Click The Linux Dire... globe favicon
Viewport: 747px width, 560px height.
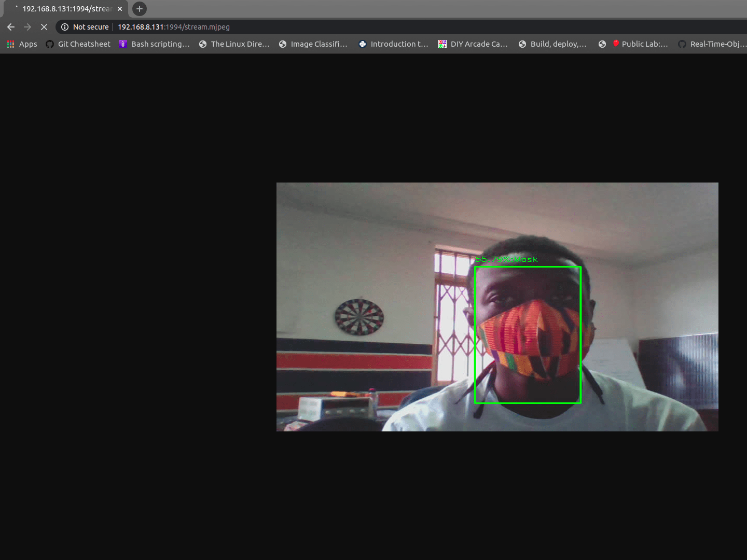203,44
